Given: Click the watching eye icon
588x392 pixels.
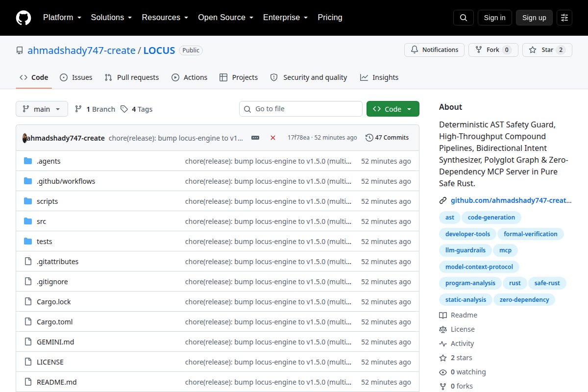Looking at the screenshot, I should pyautogui.click(x=443, y=372).
